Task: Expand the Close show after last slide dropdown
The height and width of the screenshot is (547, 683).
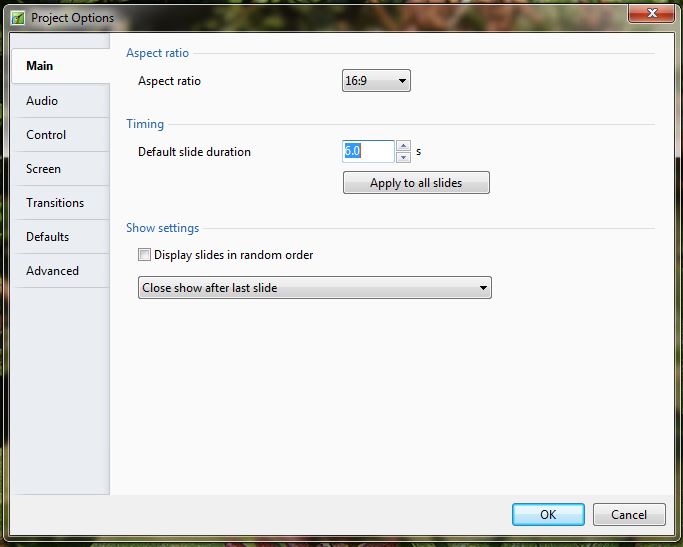Action: pyautogui.click(x=315, y=288)
